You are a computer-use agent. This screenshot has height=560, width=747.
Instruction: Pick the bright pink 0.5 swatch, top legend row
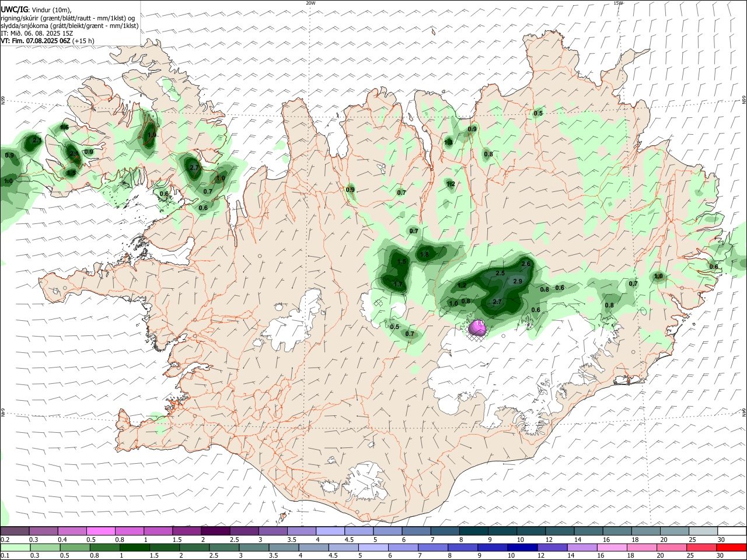(x=100, y=531)
